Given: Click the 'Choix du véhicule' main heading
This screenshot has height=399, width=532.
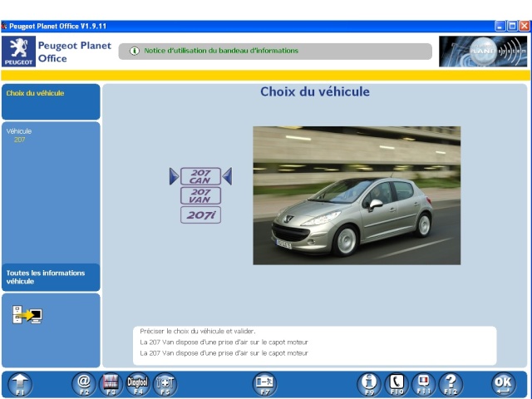Looking at the screenshot, I should point(315,91).
